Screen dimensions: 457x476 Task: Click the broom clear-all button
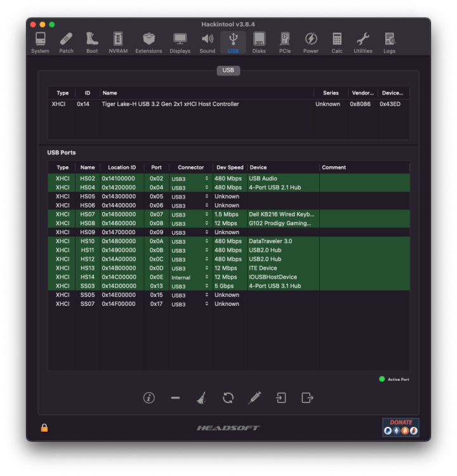point(202,398)
